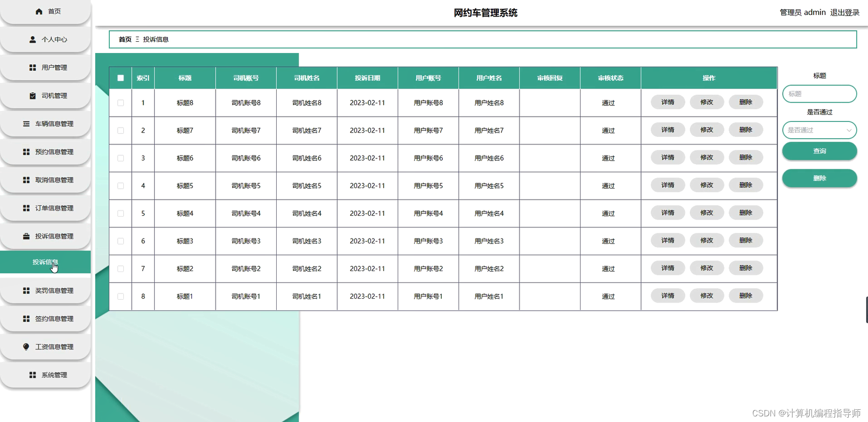Check the checkbox for row 标题5
868x422 pixels.
[x=121, y=186]
